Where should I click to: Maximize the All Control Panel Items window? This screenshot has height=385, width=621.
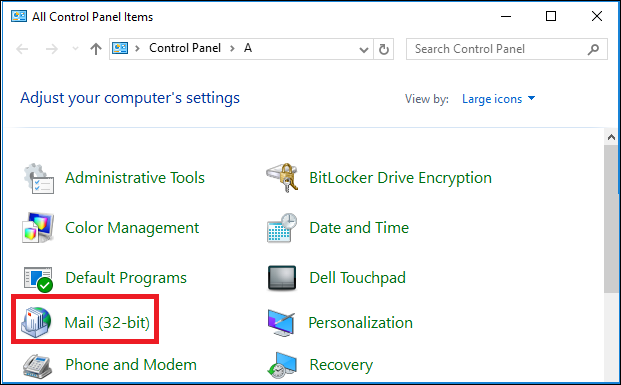tap(551, 16)
